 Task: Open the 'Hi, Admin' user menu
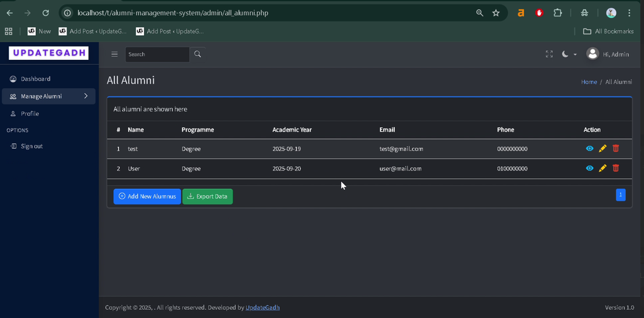click(x=616, y=54)
